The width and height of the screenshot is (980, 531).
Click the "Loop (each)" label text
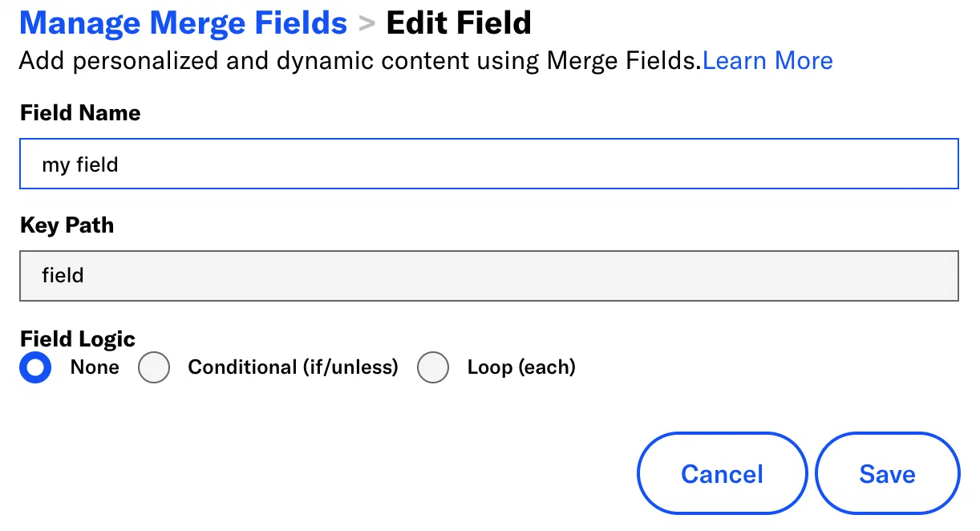coord(521,367)
